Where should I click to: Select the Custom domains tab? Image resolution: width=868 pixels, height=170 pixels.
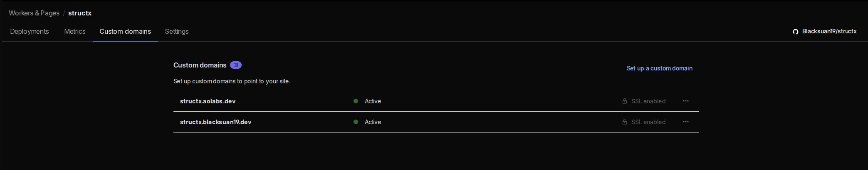125,32
